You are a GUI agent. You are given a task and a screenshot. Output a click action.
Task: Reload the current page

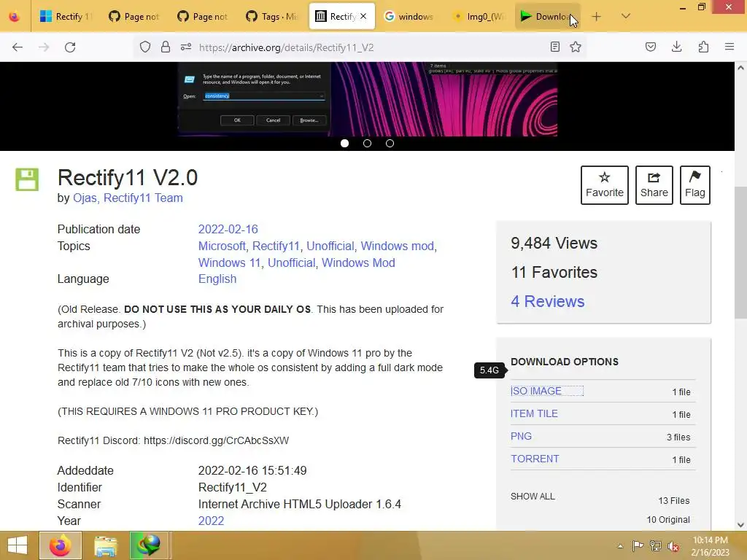[70, 47]
